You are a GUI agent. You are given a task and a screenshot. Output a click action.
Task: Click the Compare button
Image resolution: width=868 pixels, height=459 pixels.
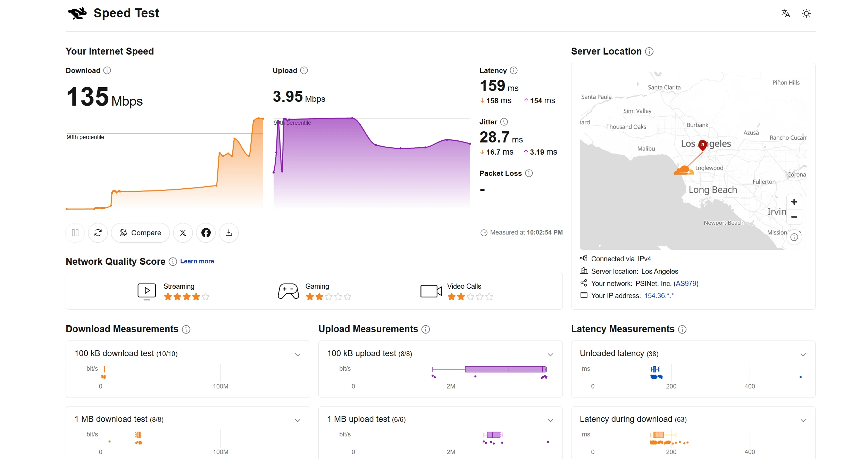coord(140,232)
